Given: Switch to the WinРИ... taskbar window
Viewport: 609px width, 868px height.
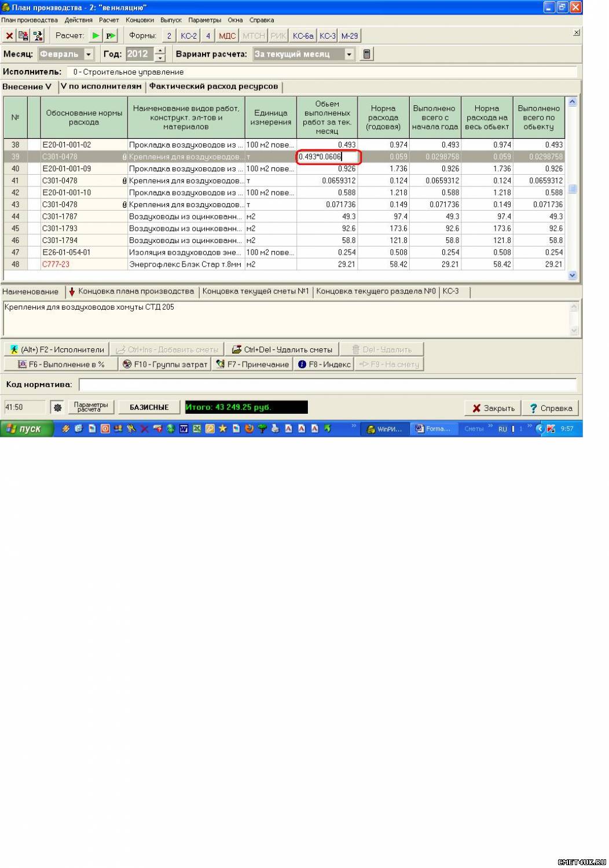Looking at the screenshot, I should 385,429.
